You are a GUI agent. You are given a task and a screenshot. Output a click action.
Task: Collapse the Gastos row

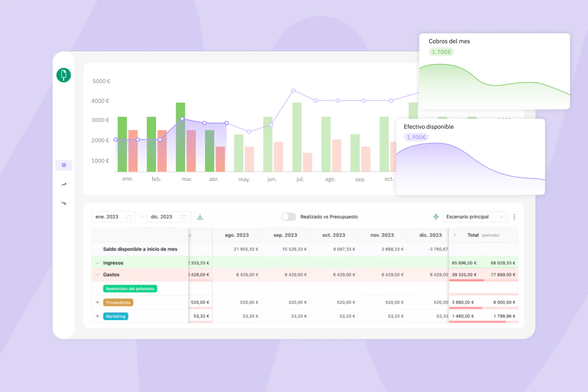(97, 275)
